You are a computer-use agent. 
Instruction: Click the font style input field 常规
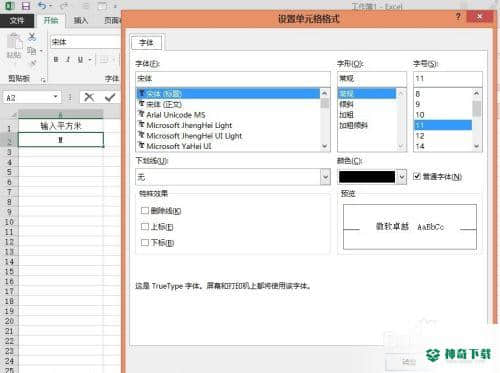click(x=372, y=78)
